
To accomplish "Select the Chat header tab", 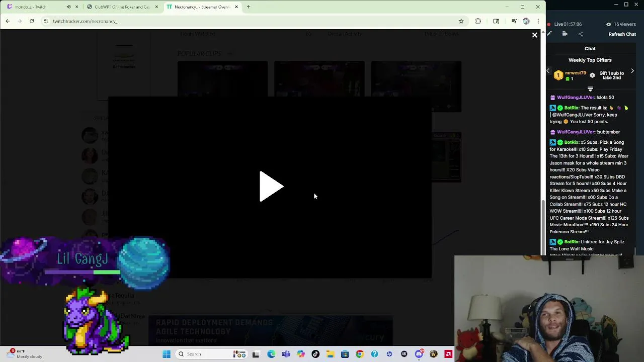I will click(590, 49).
